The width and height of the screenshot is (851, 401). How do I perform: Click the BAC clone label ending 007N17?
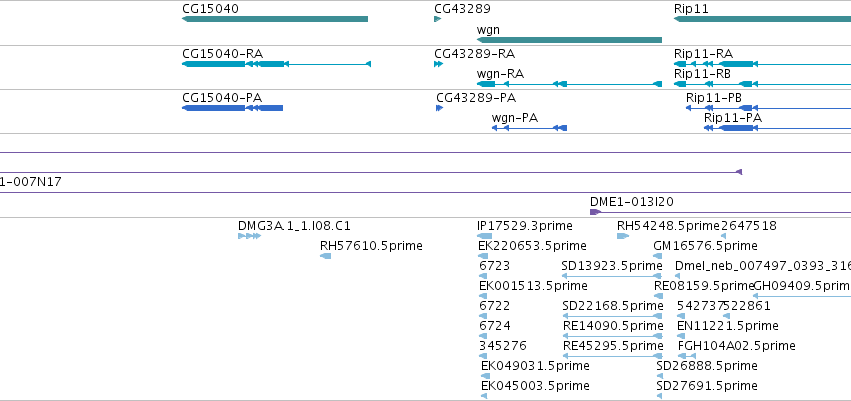(x=31, y=182)
